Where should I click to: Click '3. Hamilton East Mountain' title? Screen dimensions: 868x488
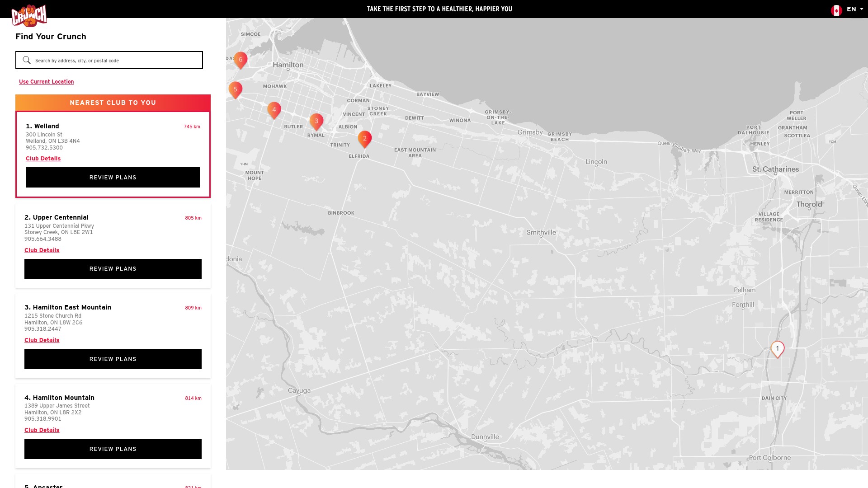coord(68,307)
